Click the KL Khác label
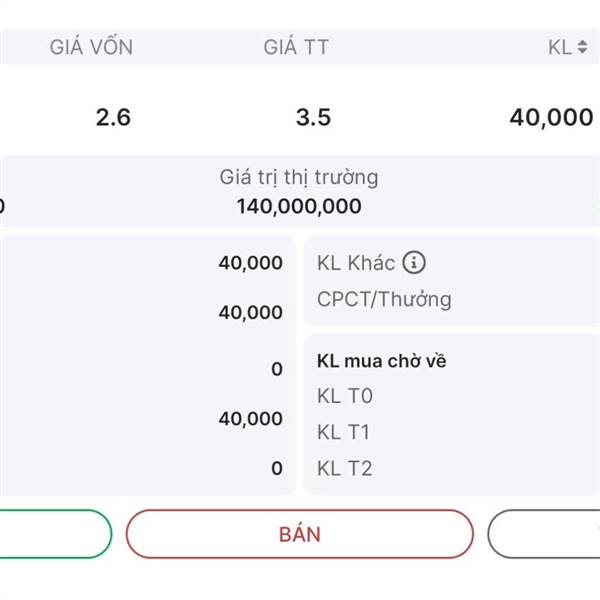600x600 pixels. 356,263
